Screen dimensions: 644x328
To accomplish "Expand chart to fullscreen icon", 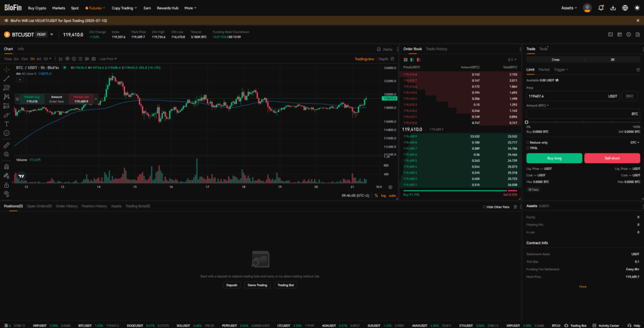I will (x=392, y=59).
